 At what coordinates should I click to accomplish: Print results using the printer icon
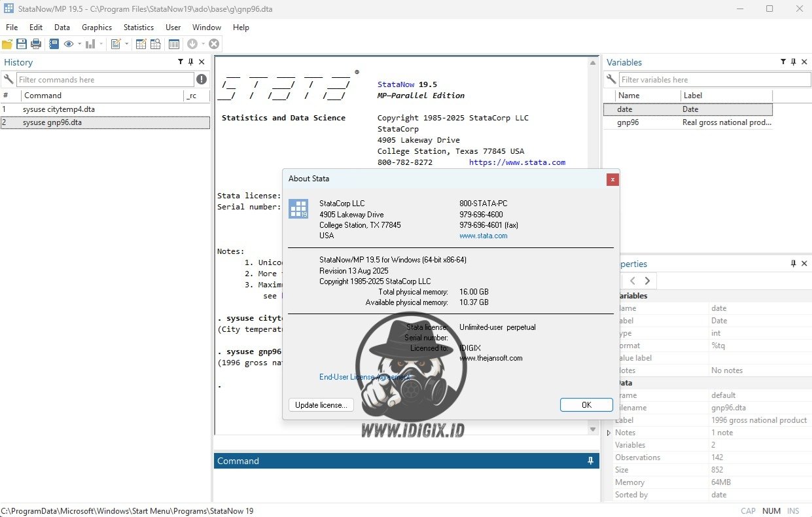point(36,44)
